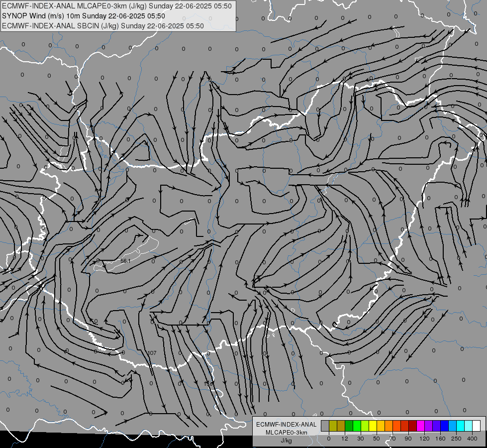Click the dark maroon red legend swatch

pos(413,426)
